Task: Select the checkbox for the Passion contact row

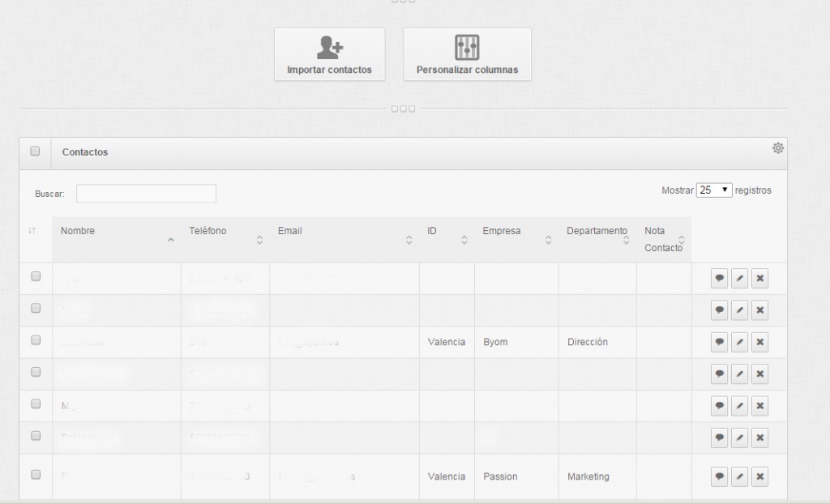Action: coord(36,475)
